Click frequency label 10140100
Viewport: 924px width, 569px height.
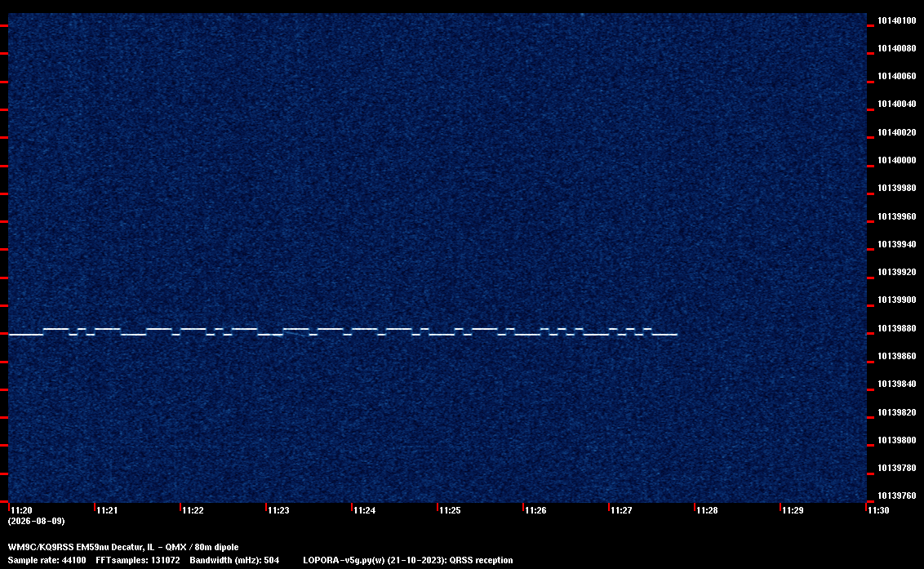click(897, 20)
